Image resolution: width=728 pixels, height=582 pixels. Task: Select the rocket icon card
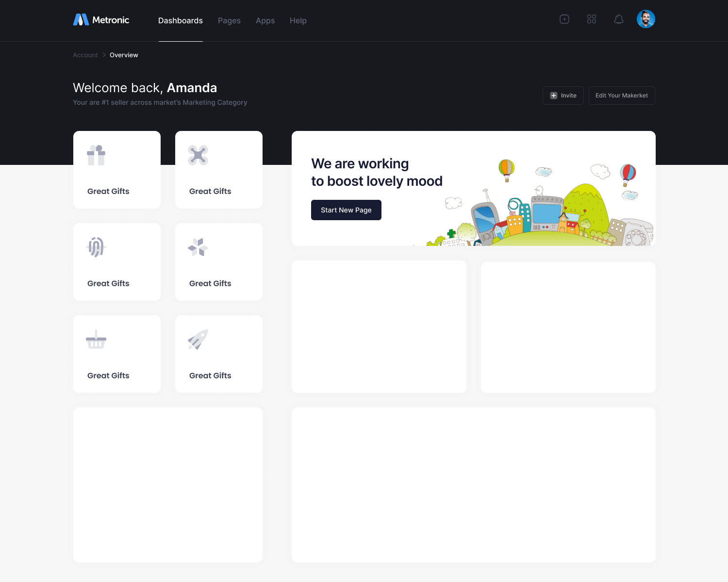click(218, 354)
